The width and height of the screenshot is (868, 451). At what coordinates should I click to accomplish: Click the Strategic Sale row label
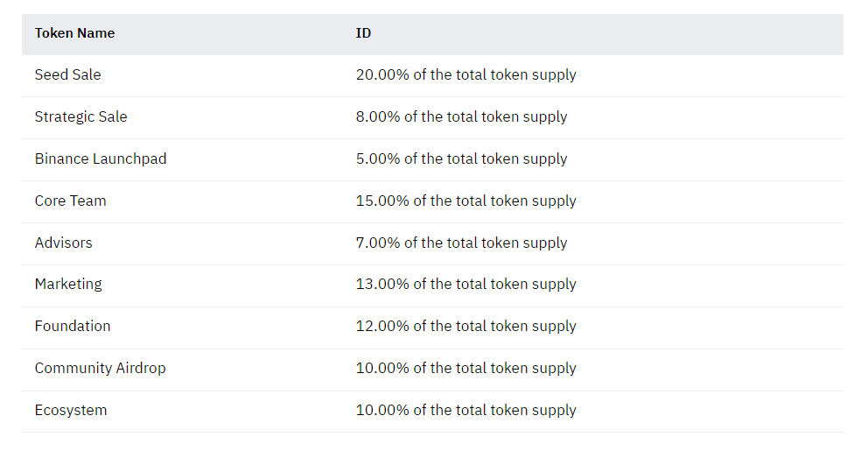click(80, 116)
